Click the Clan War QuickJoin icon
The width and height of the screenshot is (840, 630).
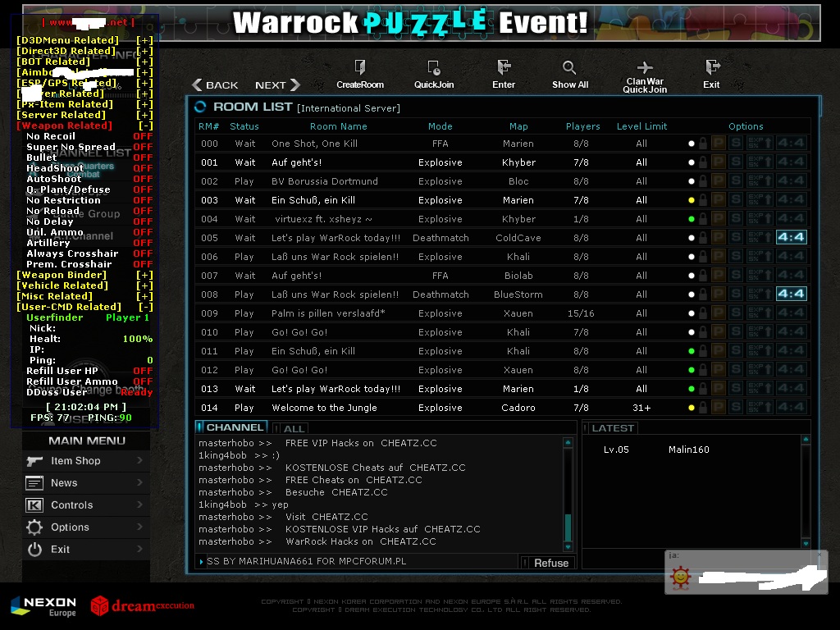pos(645,67)
